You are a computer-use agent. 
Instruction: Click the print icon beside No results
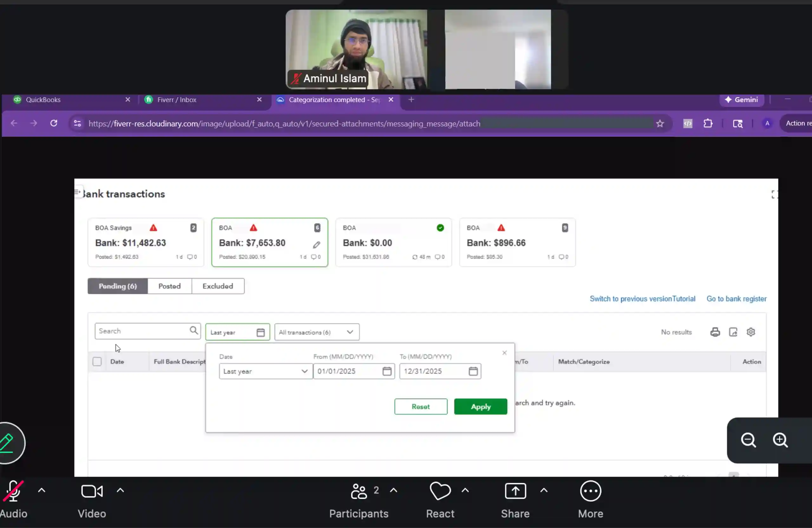[715, 332]
